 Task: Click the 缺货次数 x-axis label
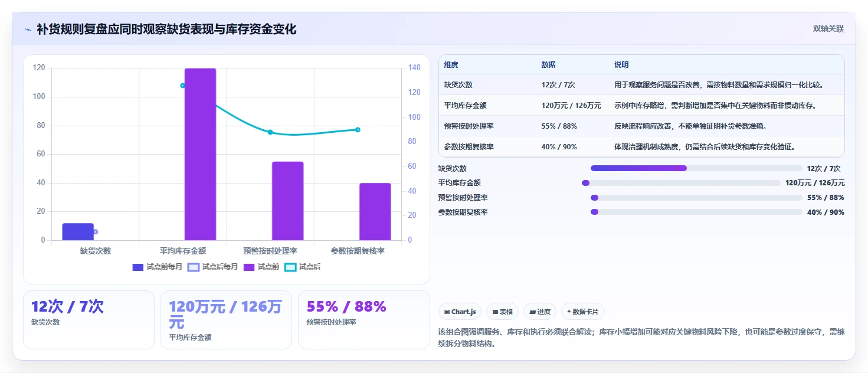pyautogui.click(x=96, y=251)
